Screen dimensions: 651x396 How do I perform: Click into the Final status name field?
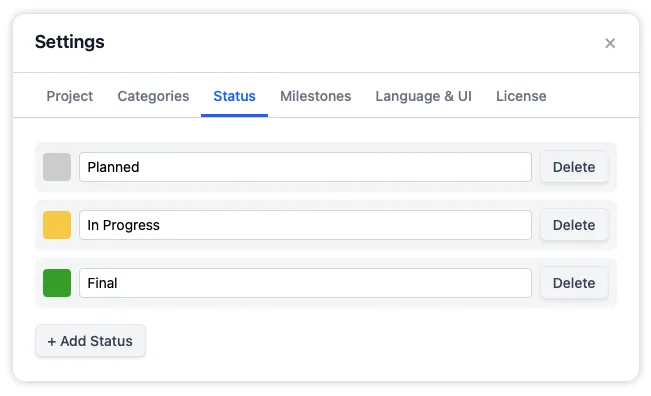305,283
